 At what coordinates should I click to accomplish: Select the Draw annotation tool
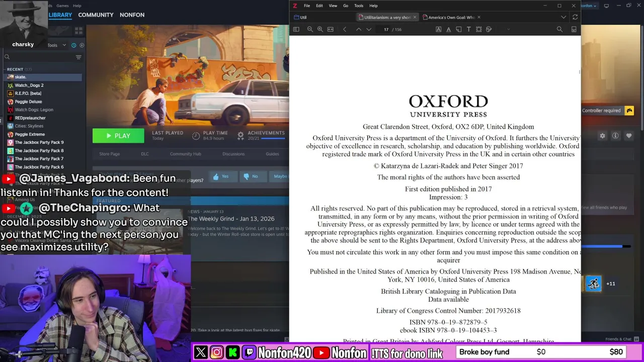point(489,29)
